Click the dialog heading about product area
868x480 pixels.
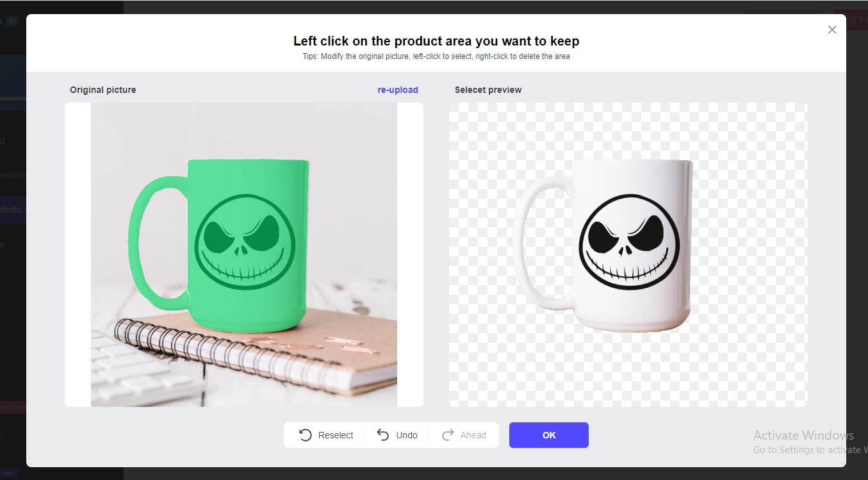tap(436, 41)
